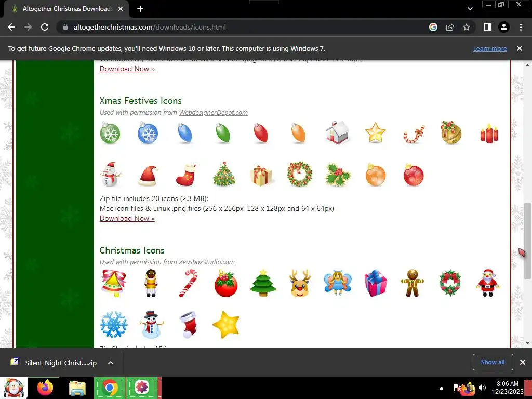
Task: Share this page via the share icon
Action: [x=450, y=27]
